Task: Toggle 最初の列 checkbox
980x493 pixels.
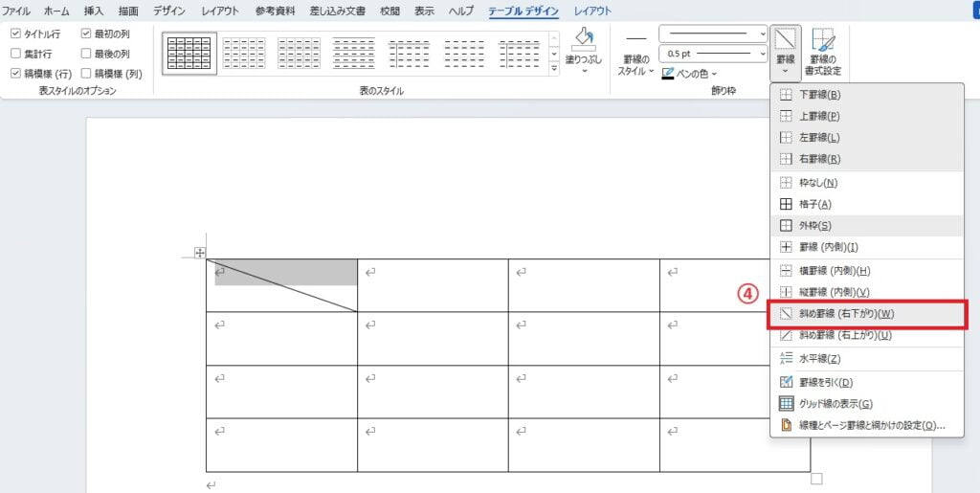Action: [x=85, y=34]
